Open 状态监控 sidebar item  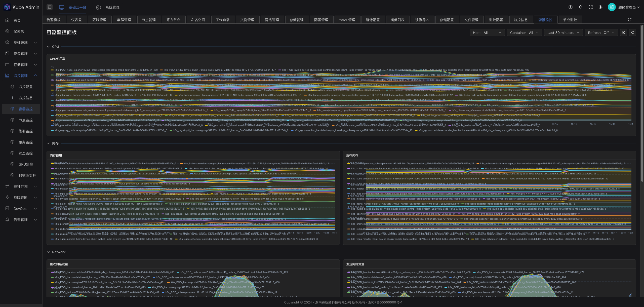coord(21,153)
